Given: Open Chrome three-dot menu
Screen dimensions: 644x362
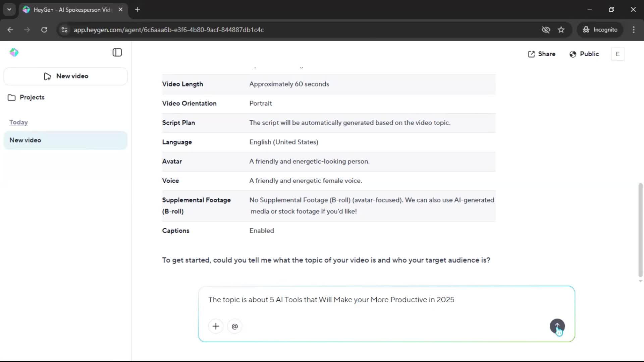Looking at the screenshot, I should pos(634,29).
